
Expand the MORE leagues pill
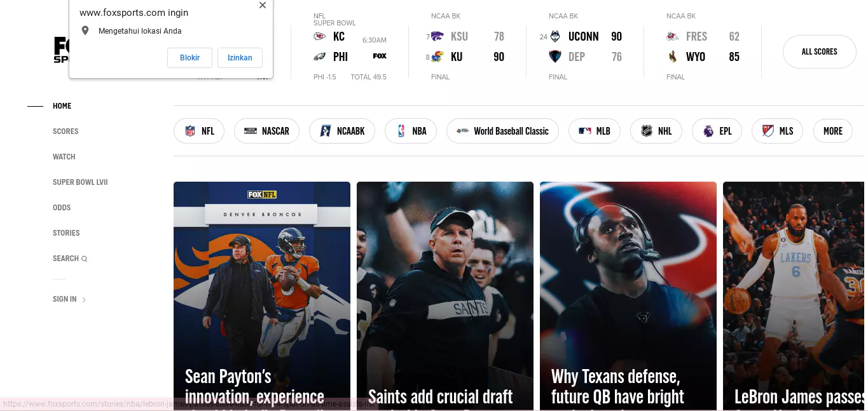tap(833, 131)
